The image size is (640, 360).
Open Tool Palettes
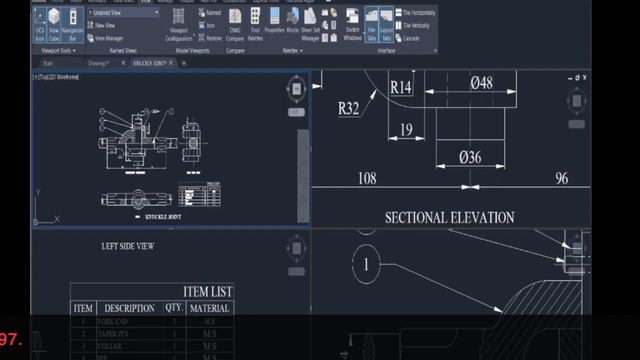[255, 25]
